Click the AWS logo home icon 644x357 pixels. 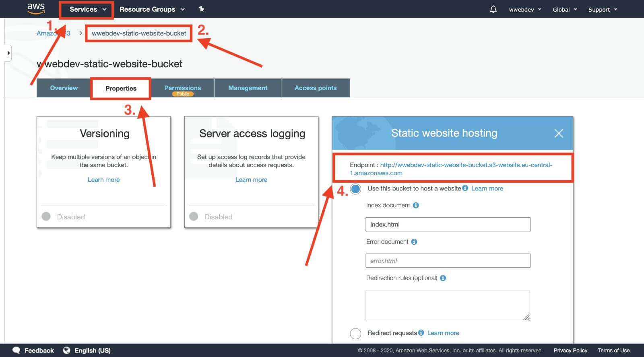click(x=36, y=8)
